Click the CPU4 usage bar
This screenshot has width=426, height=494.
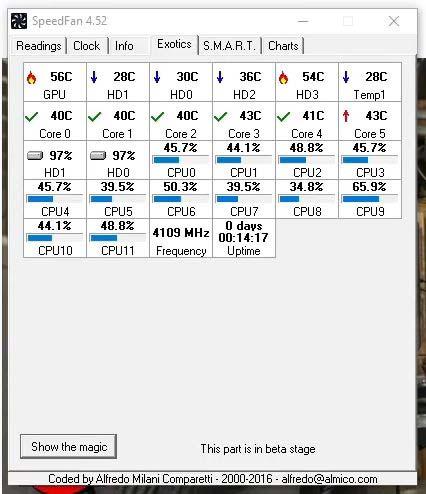pyautogui.click(x=55, y=199)
